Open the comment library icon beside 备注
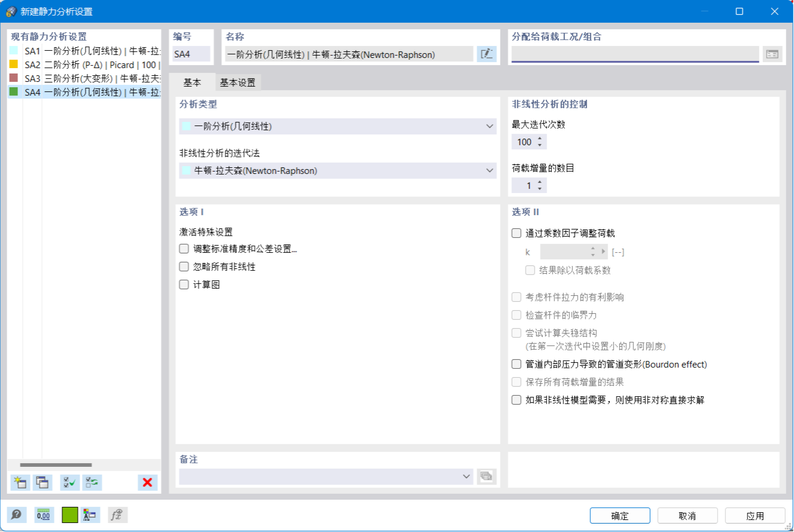This screenshot has height=532, width=794. (x=487, y=476)
